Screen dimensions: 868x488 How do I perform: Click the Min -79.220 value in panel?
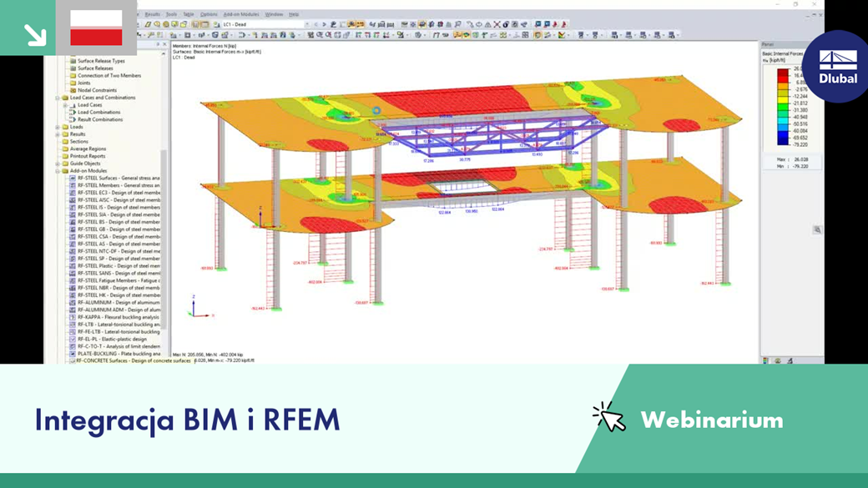tap(800, 166)
